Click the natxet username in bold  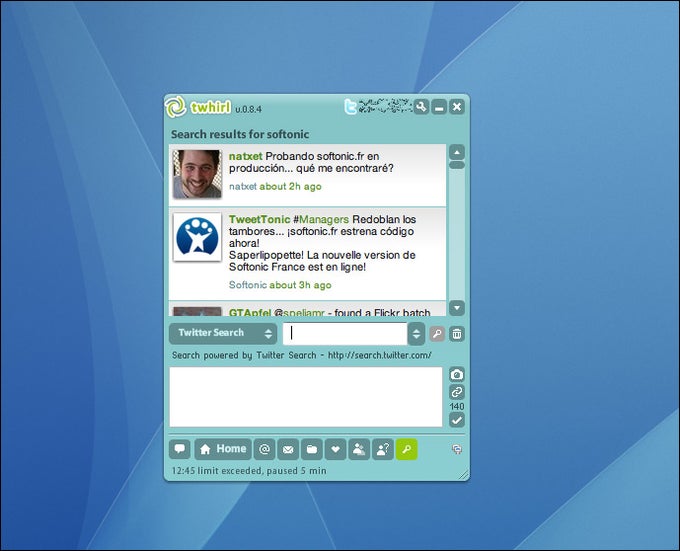point(245,156)
